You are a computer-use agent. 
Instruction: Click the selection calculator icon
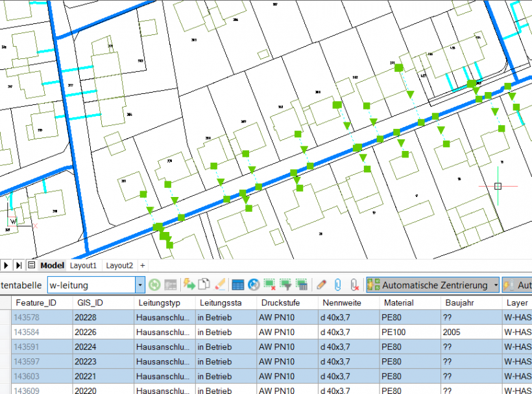click(x=302, y=284)
